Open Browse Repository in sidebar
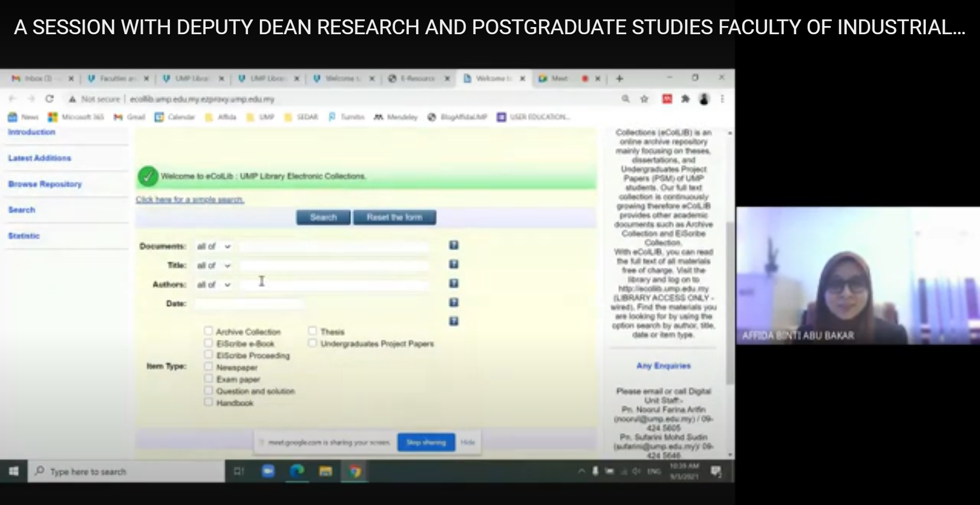The image size is (980, 505). [45, 184]
